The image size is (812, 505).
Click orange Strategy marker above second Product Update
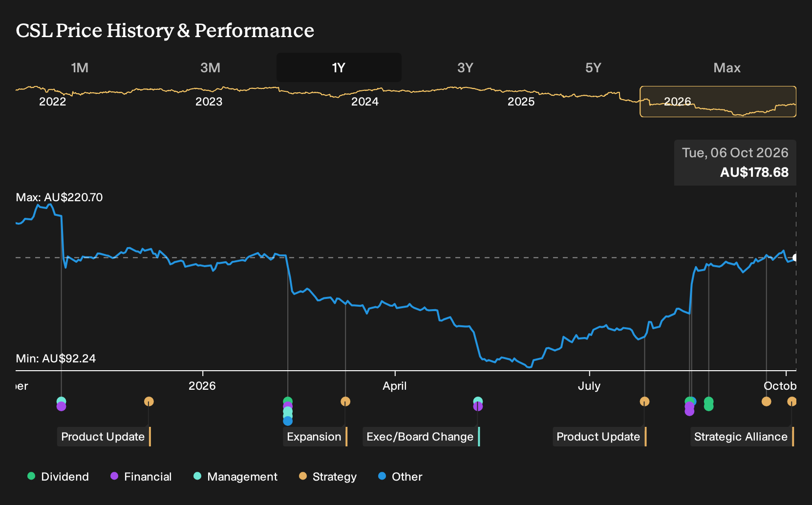click(644, 401)
